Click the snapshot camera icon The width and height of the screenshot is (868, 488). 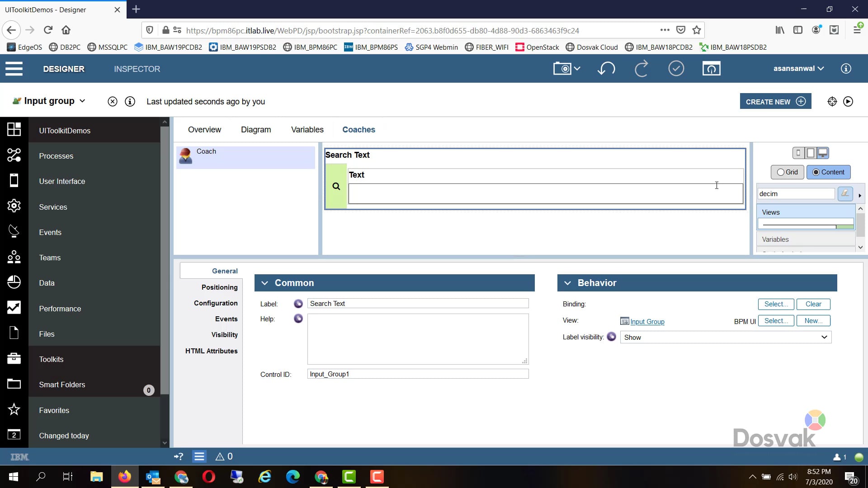pyautogui.click(x=563, y=68)
